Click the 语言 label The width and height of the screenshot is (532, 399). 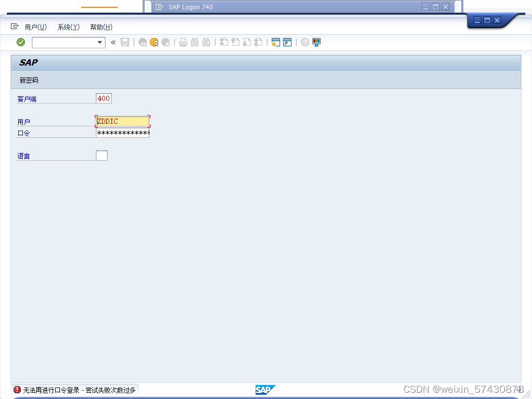pos(24,156)
